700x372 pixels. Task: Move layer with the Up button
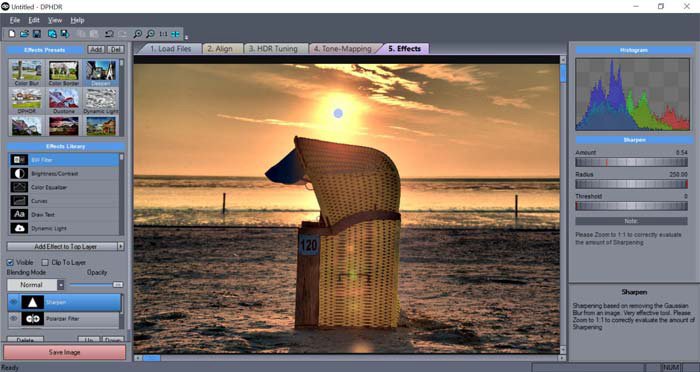pos(89,340)
